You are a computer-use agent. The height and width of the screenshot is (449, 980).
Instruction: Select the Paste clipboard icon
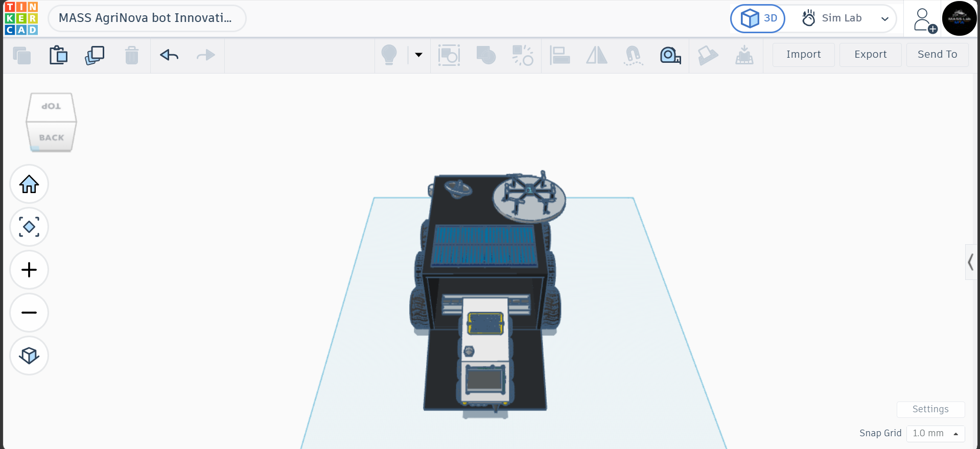coord(58,55)
